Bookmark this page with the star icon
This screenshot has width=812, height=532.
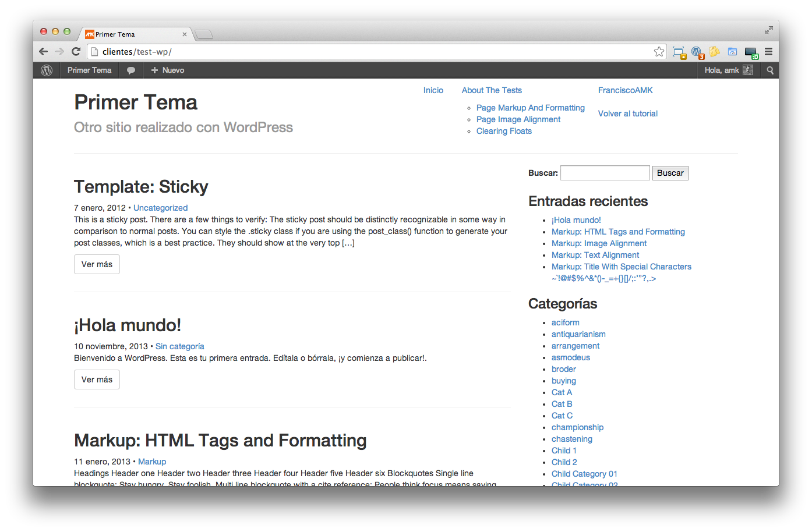(x=659, y=52)
